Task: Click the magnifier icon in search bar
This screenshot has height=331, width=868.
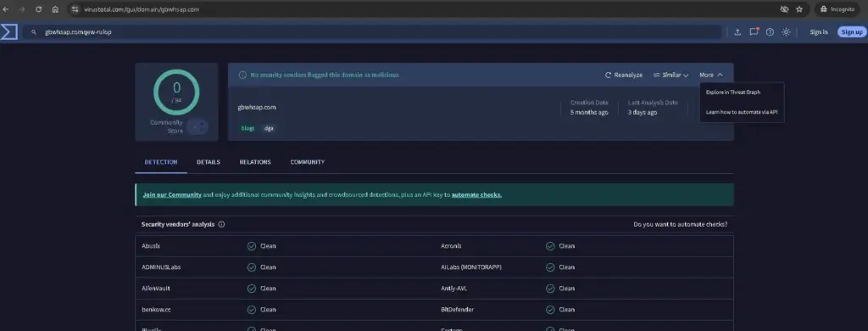Action: pyautogui.click(x=34, y=32)
